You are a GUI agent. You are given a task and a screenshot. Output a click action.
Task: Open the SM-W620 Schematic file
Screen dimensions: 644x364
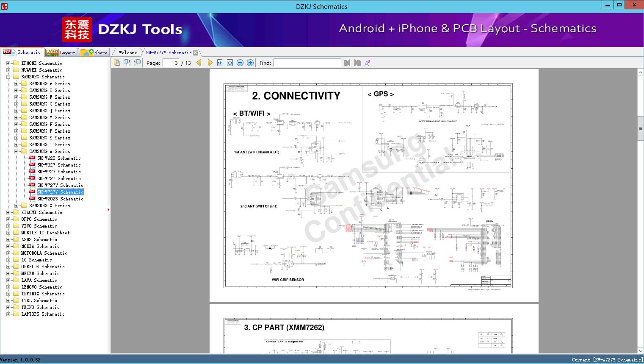pyautogui.click(x=59, y=158)
